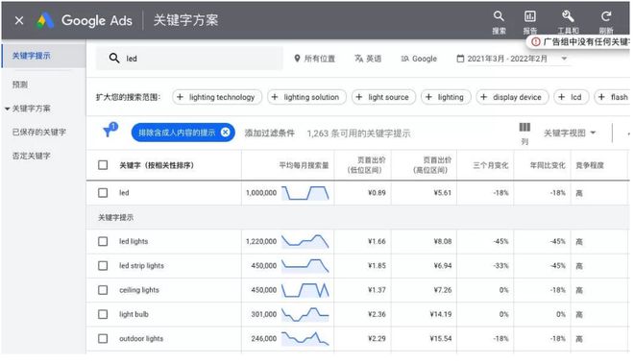Open the columns icon 列
This screenshot has height=364, width=634.
[524, 128]
